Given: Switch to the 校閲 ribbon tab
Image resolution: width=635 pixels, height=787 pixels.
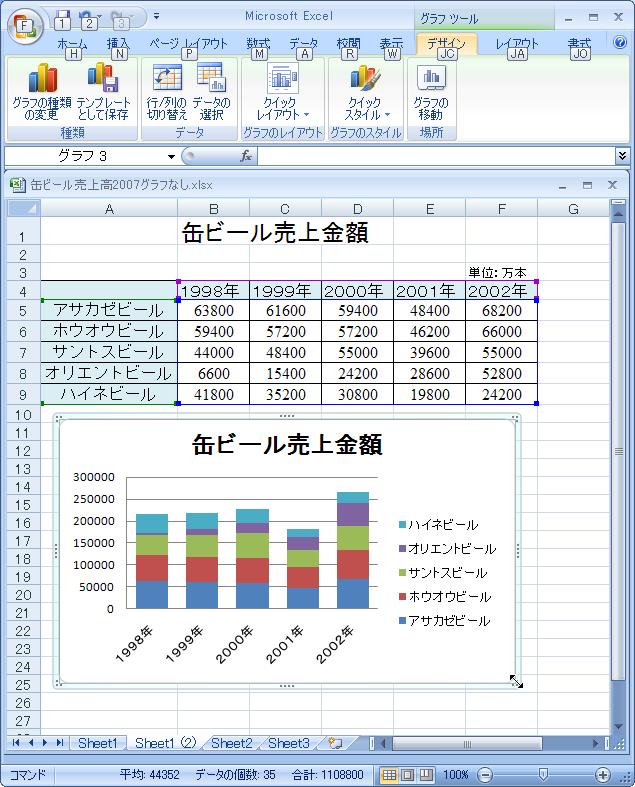Looking at the screenshot, I should 349,44.
